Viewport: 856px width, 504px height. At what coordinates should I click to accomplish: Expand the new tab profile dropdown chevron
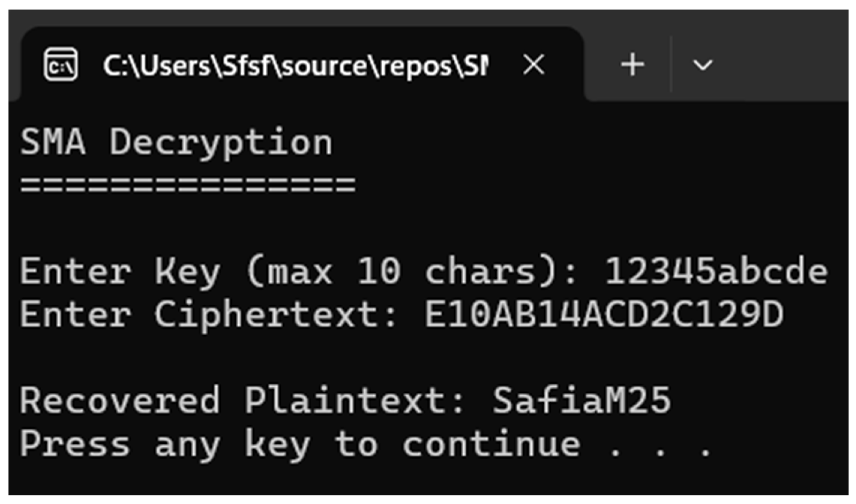point(702,65)
